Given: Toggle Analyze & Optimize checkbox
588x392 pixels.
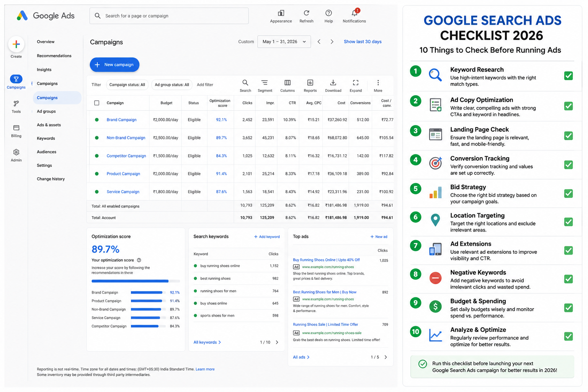Looking at the screenshot, I should 568,336.
